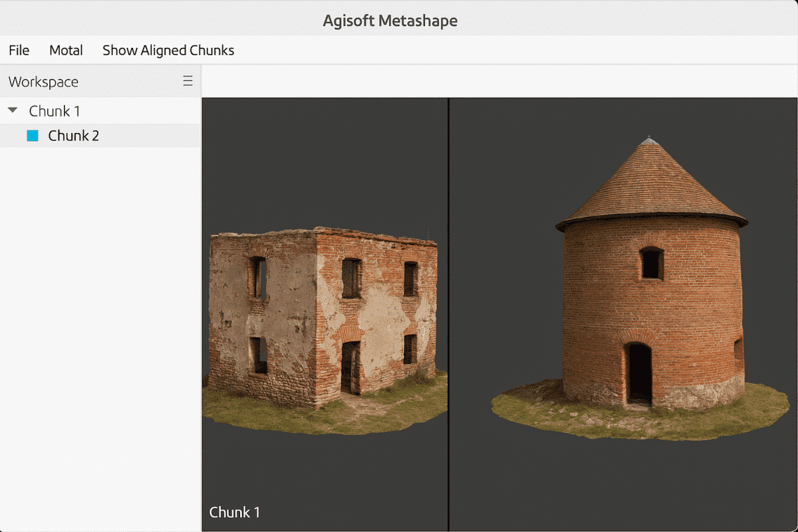The image size is (798, 532).
Task: Open the Workspace panel options menu icon
Action: 188,81
